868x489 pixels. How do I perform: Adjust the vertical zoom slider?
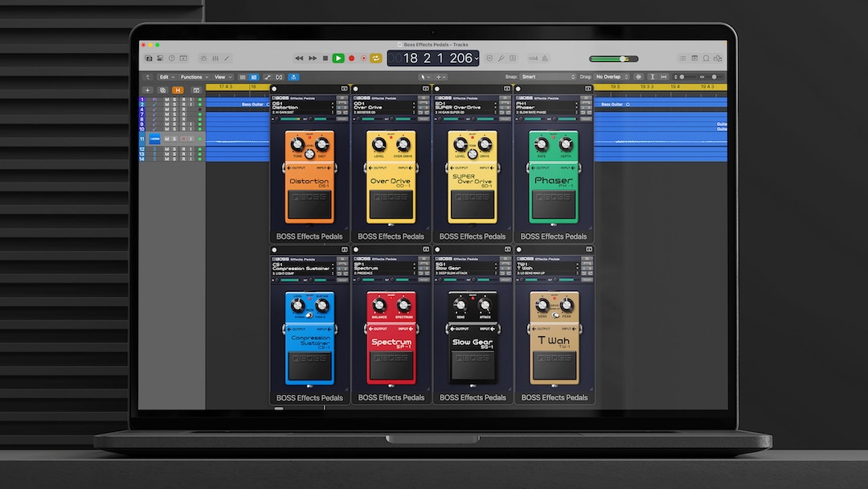686,77
